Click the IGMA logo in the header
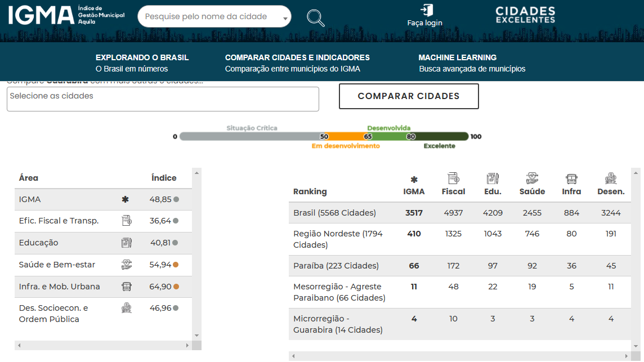Image resolution: width=644 pixels, height=362 pixels. pos(66,15)
